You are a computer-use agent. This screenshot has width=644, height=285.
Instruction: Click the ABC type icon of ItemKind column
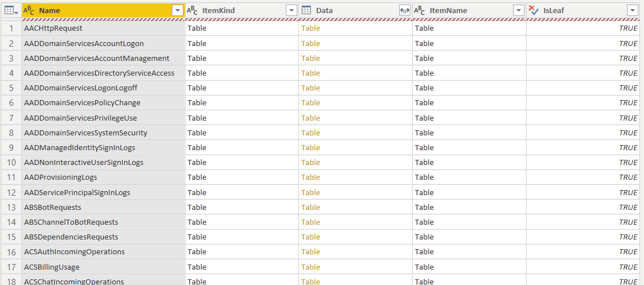pyautogui.click(x=192, y=11)
